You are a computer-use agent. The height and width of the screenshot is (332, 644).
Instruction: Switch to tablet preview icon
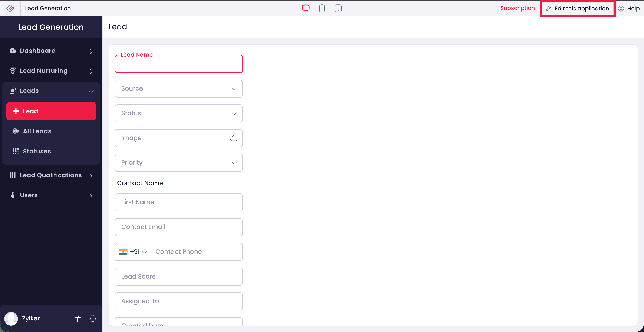coord(338,8)
